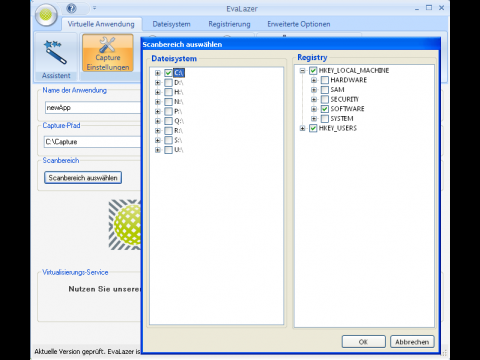Enable the SYSTEM registry checkbox

point(325,119)
